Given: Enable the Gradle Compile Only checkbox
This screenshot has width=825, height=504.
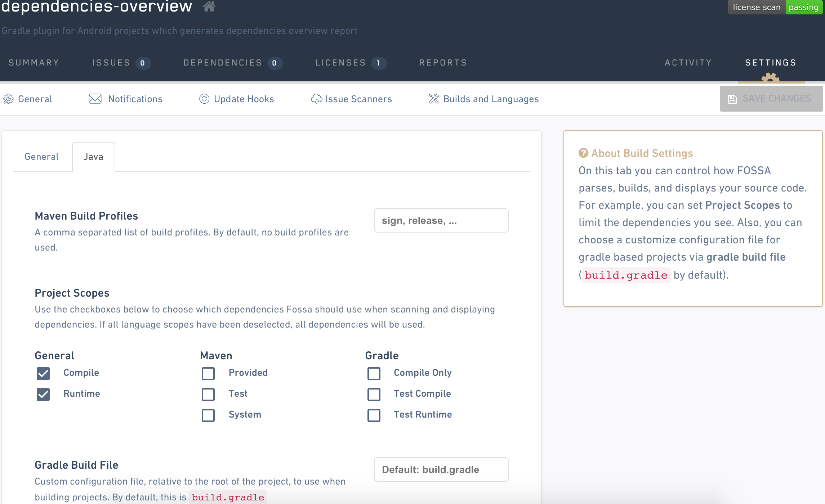Looking at the screenshot, I should 374,373.
